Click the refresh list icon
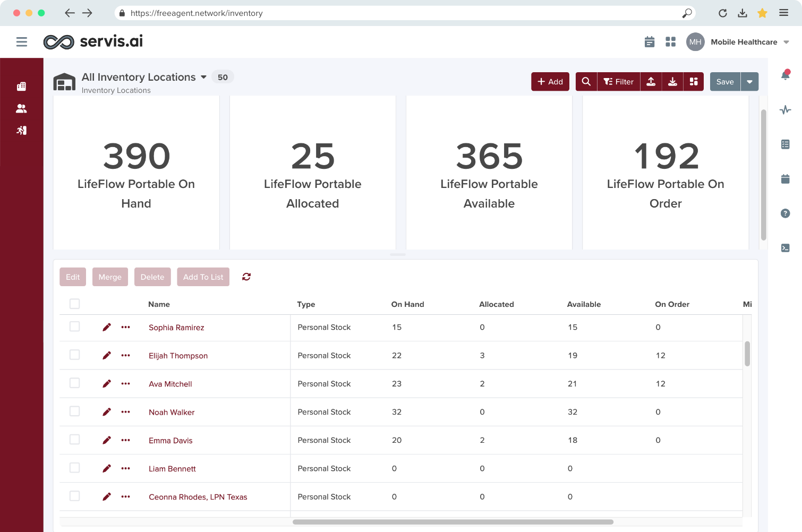802x532 pixels. 246,277
